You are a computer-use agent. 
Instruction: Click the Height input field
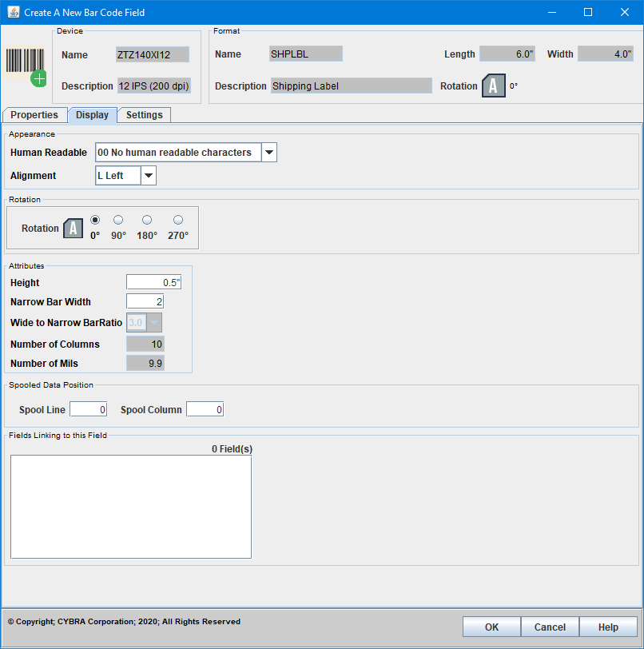(154, 282)
